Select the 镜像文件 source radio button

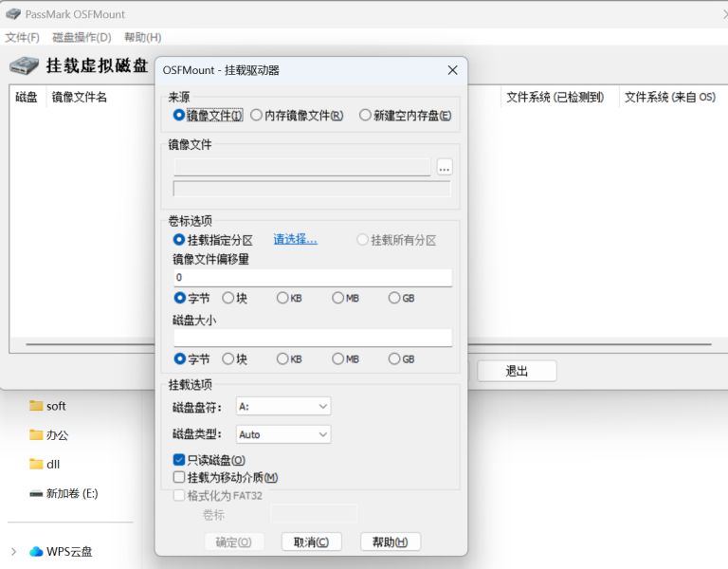179,115
